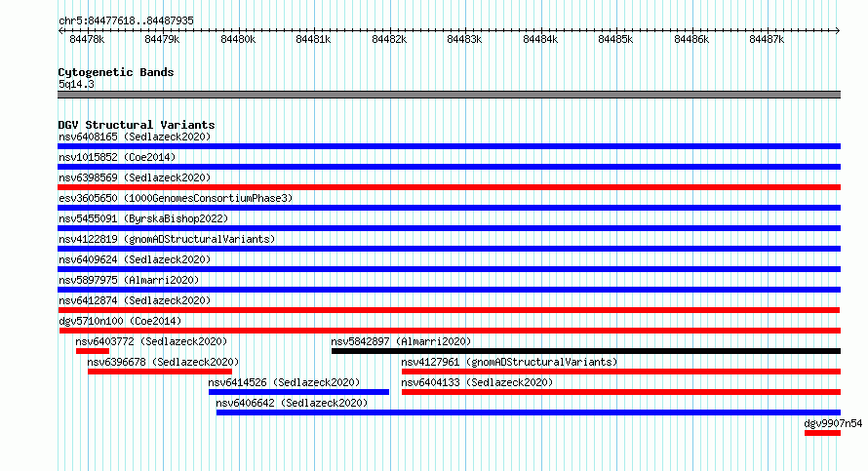Click the ruler's left end arrow
This screenshot has width=868, height=471.
[60, 31]
